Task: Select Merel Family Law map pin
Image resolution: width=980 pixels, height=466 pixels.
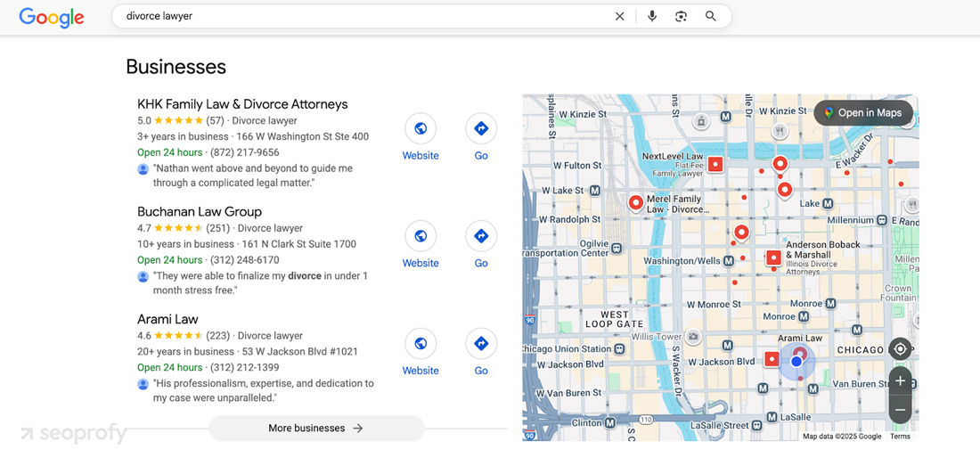Action: tap(636, 203)
